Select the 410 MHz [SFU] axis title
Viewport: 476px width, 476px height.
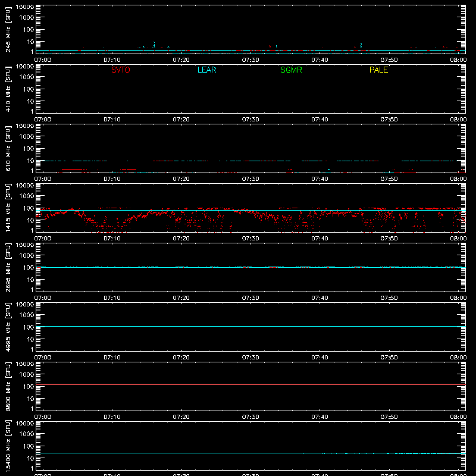pos(8,89)
